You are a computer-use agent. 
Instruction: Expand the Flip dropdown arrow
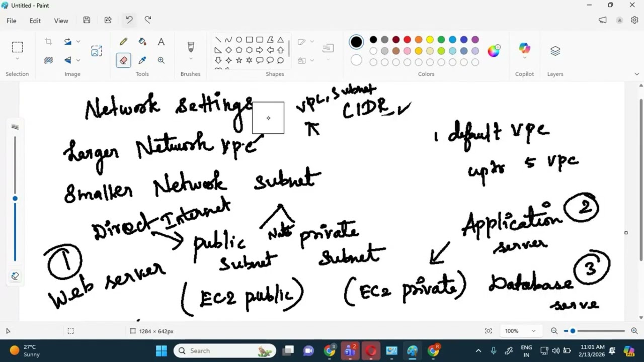pyautogui.click(x=78, y=60)
